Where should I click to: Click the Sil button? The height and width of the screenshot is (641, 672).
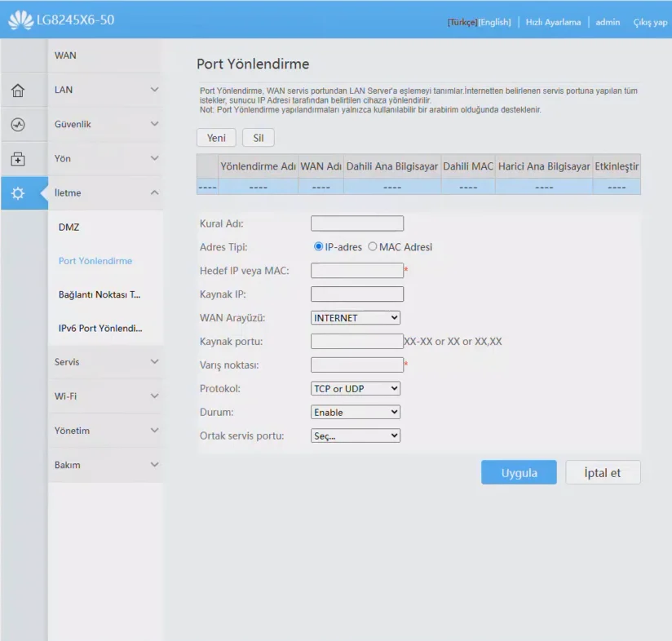click(x=258, y=138)
